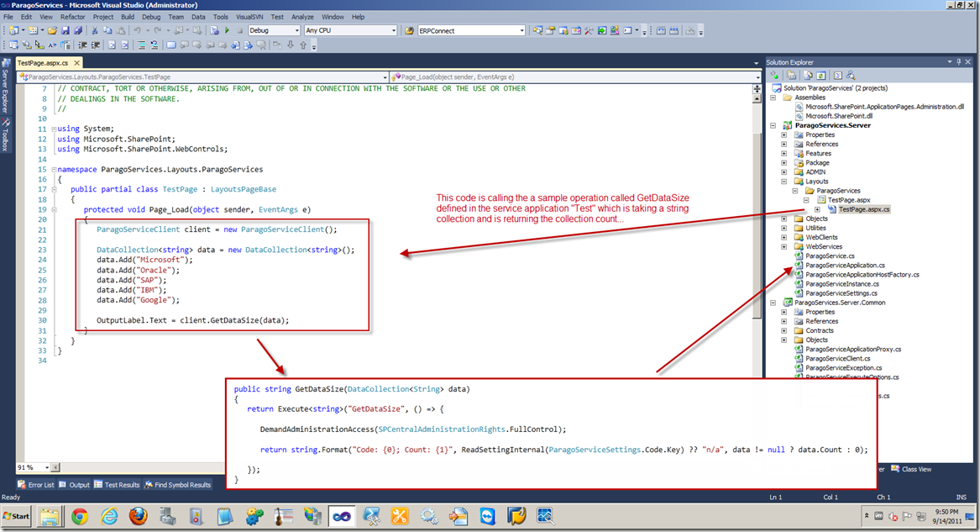Viewport: 980px width, 532px height.
Task: Pin the Solution Explorer panel
Action: click(x=959, y=62)
